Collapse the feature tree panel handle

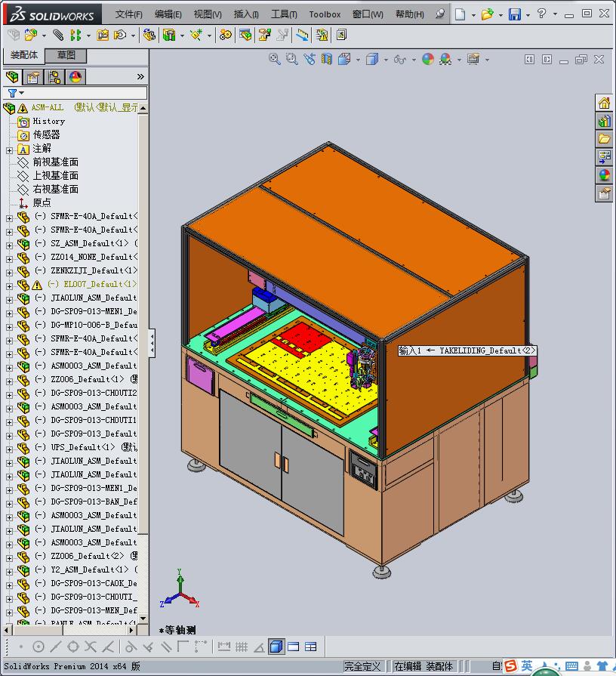pos(152,343)
